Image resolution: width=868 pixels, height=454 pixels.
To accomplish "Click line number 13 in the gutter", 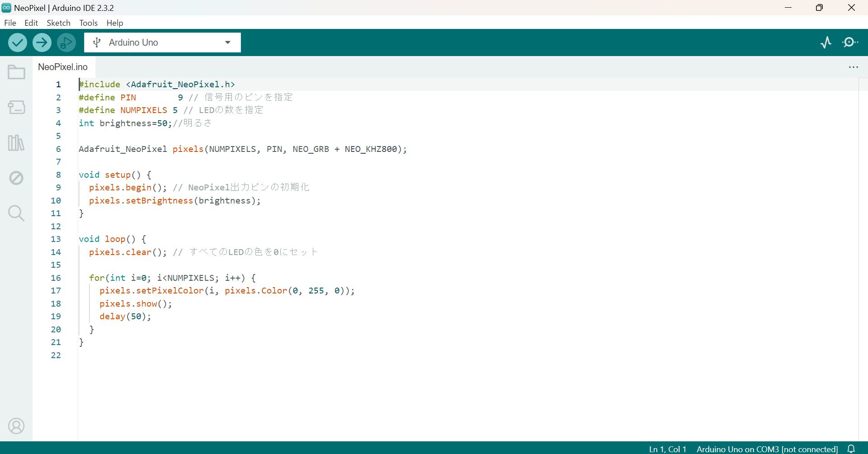I will tap(56, 239).
